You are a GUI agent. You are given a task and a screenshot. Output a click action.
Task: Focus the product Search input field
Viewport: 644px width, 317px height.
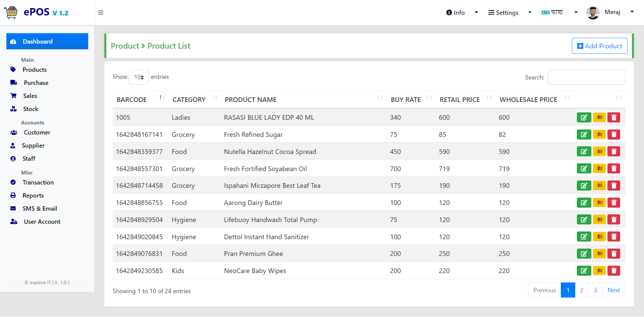coord(586,77)
